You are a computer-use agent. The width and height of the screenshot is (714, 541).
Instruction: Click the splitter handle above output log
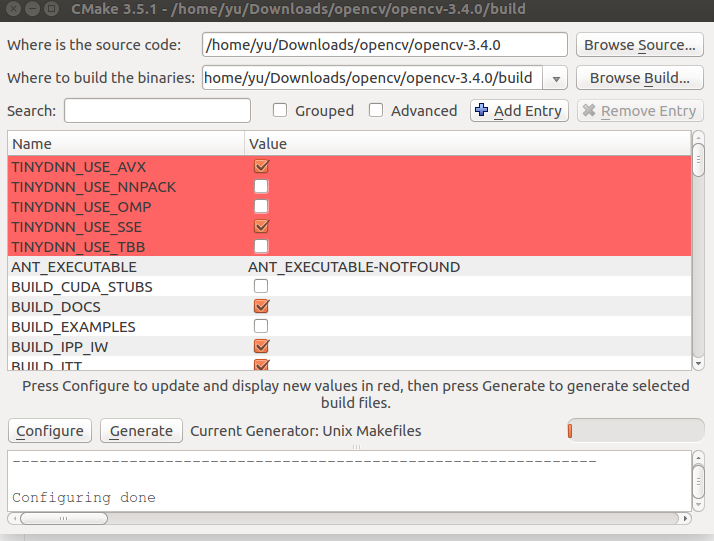356,447
